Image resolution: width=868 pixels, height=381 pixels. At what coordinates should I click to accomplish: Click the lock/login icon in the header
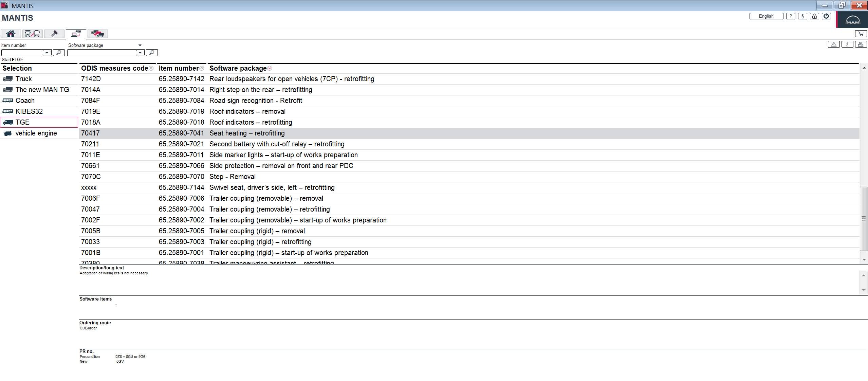[x=814, y=16]
